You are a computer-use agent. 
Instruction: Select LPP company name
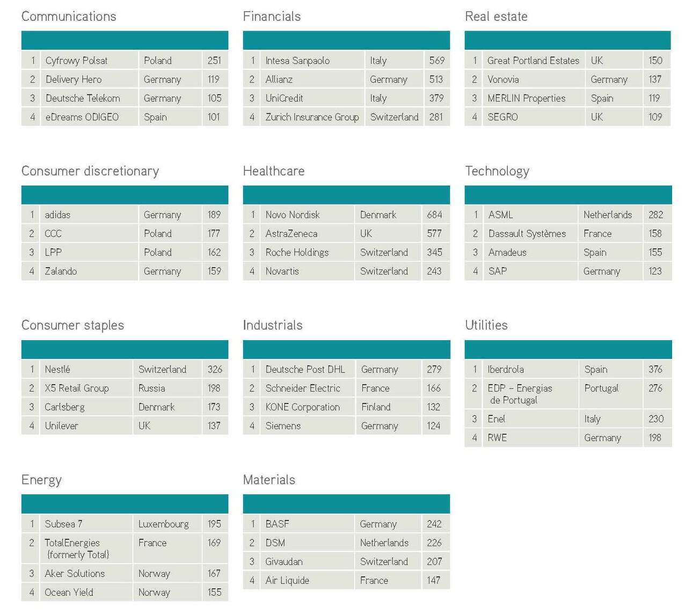click(x=53, y=252)
